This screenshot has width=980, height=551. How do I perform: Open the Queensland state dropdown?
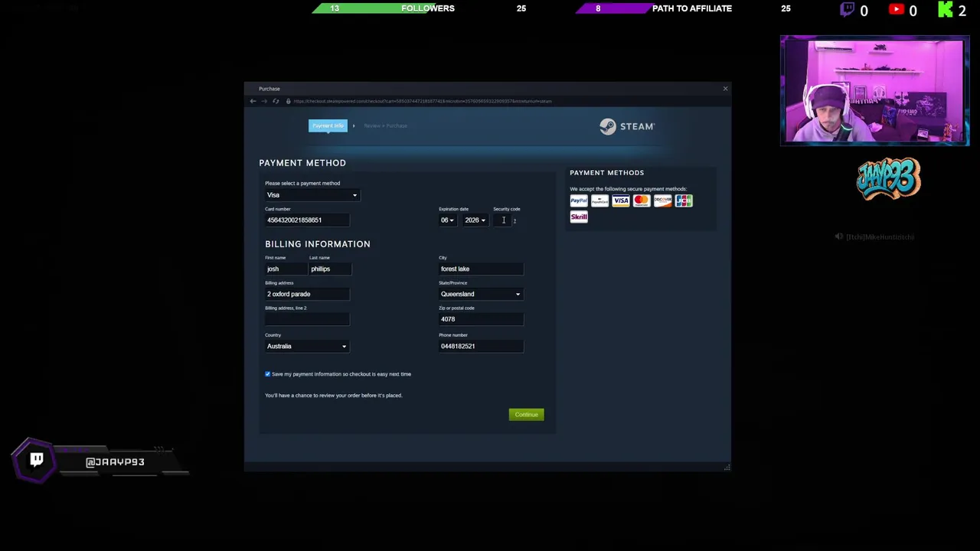coord(481,294)
